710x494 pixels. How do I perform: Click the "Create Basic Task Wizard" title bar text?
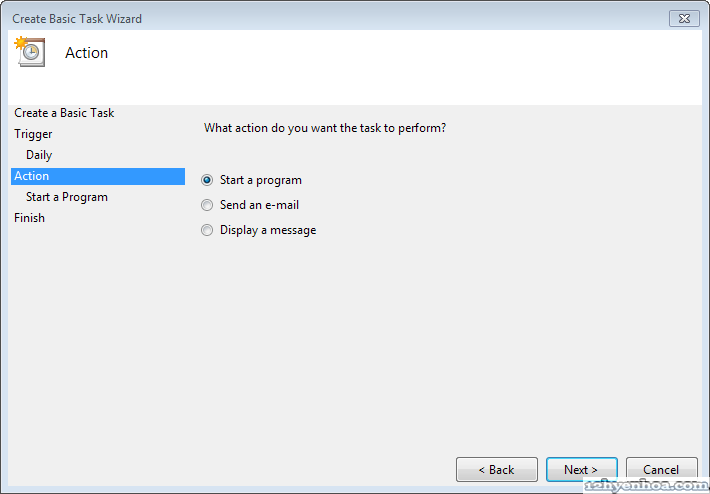click(x=77, y=19)
